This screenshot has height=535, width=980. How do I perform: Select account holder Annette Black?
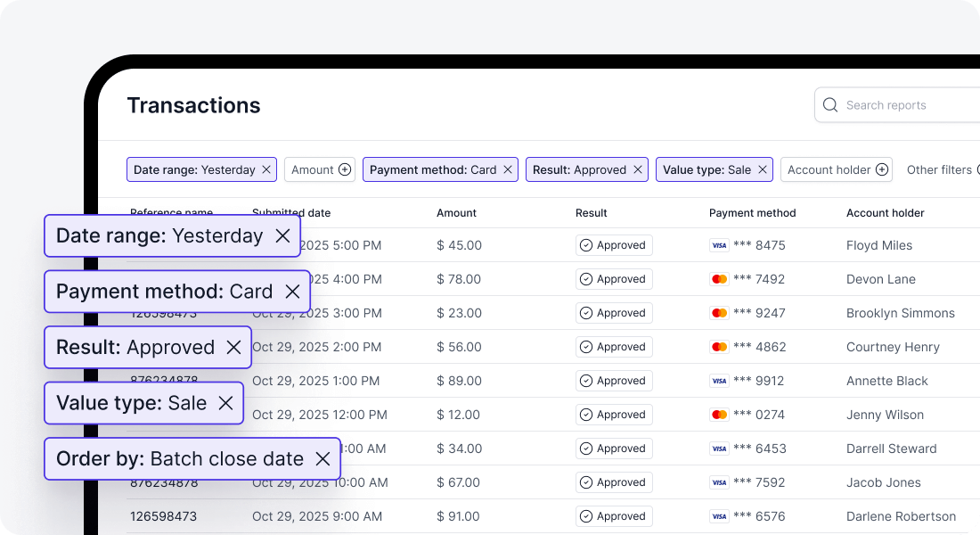pos(886,381)
